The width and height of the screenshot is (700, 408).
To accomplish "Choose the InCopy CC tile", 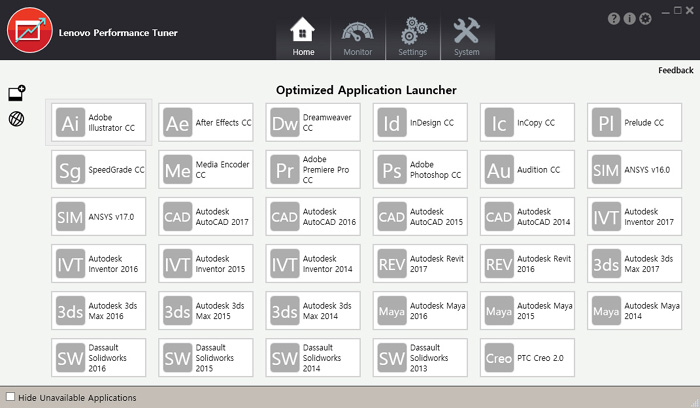I will [x=527, y=122].
